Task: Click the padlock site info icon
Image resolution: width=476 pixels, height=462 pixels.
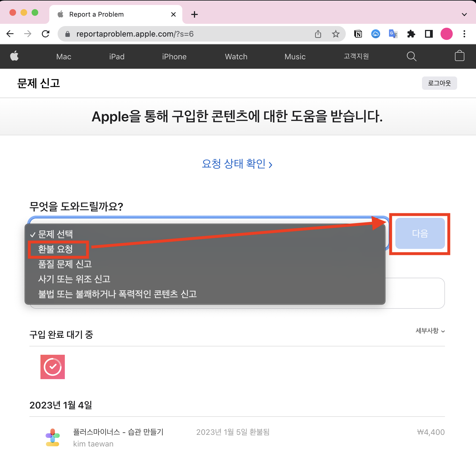Action: 67,34
